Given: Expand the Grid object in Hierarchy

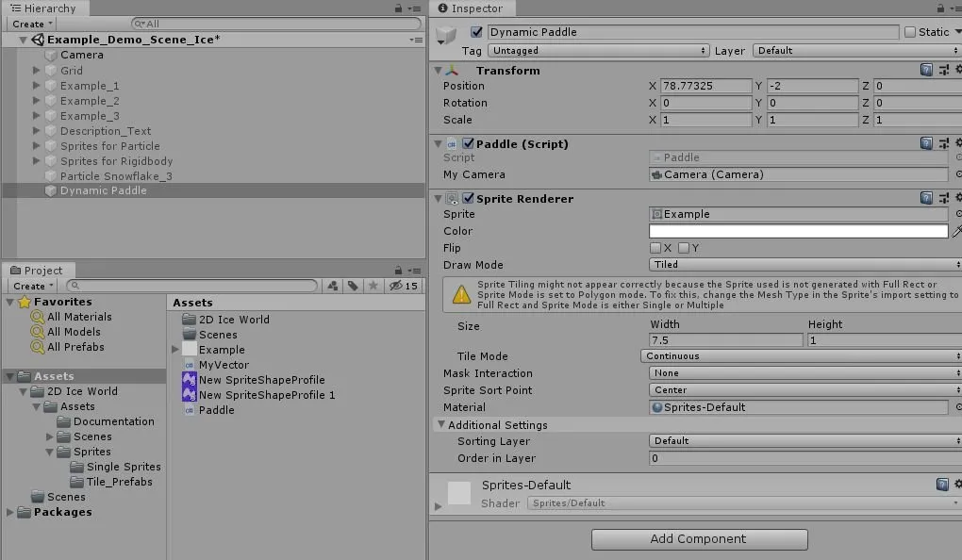Looking at the screenshot, I should click(x=36, y=71).
